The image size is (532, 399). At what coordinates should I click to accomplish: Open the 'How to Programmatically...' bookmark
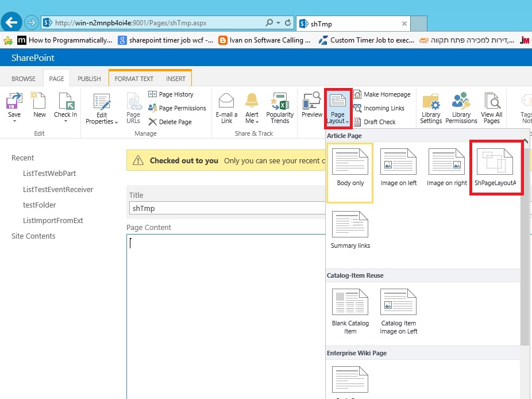pyautogui.click(x=64, y=40)
